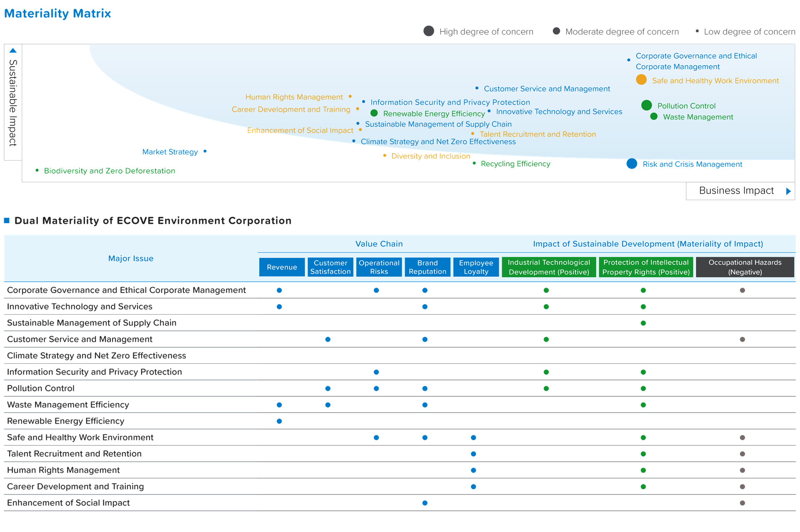Click Talent Recruitment and Retention matrix label

[x=537, y=134]
